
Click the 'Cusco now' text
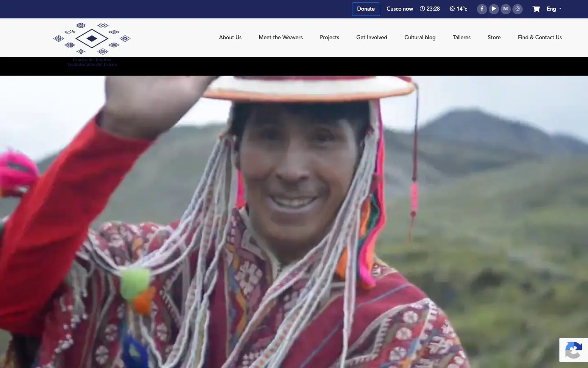pos(400,9)
